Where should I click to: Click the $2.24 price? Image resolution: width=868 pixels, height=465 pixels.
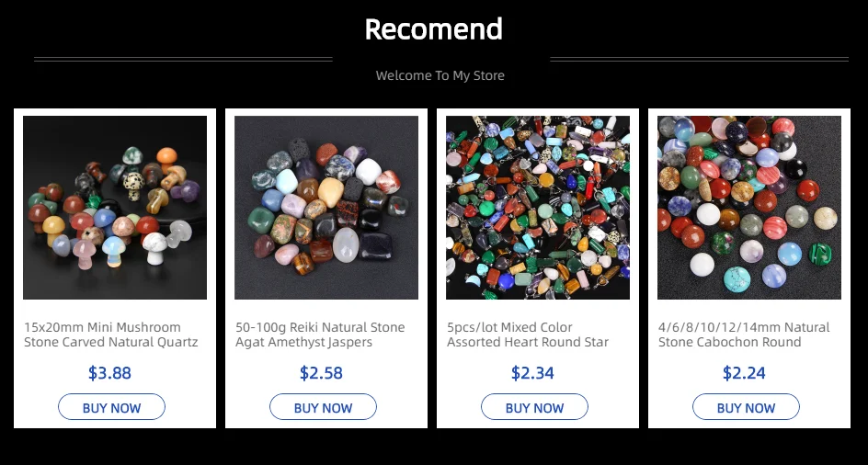pyautogui.click(x=745, y=373)
